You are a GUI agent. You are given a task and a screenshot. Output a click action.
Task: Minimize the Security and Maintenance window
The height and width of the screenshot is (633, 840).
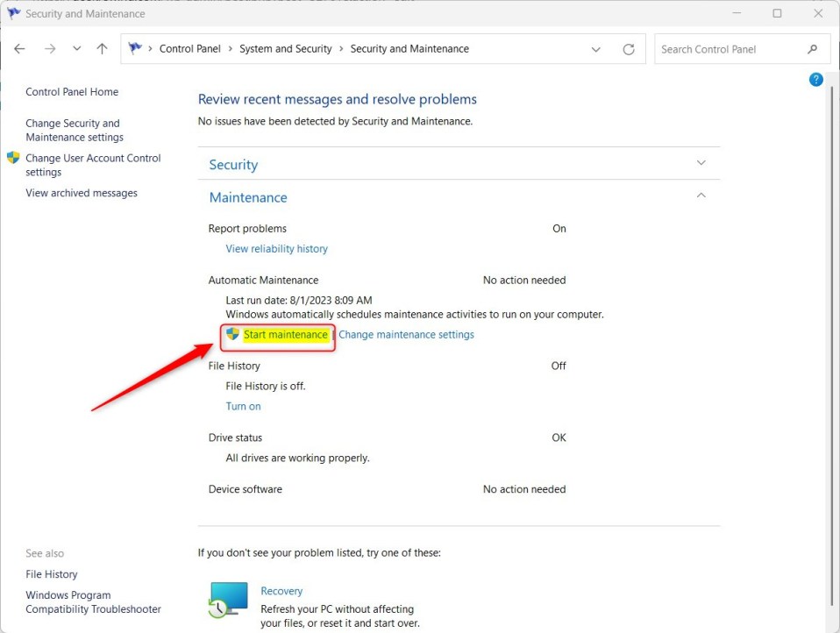[737, 13]
